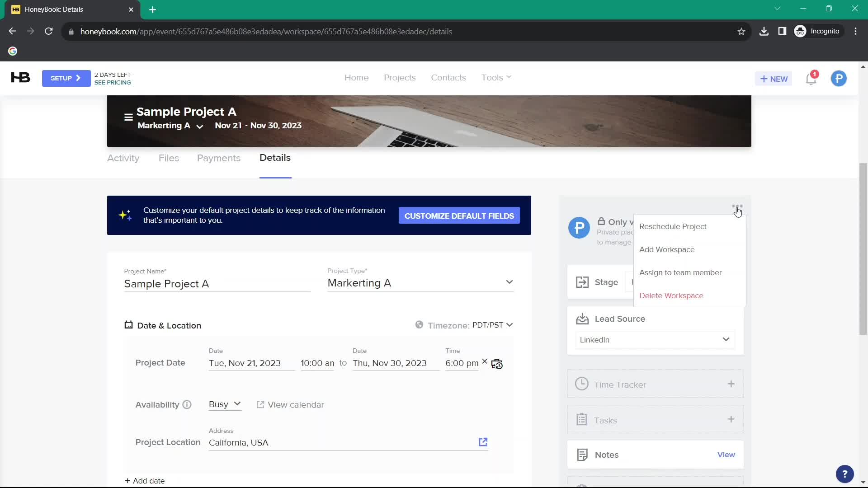The width and height of the screenshot is (868, 488).
Task: Click the Tasks add icon
Action: 731,419
